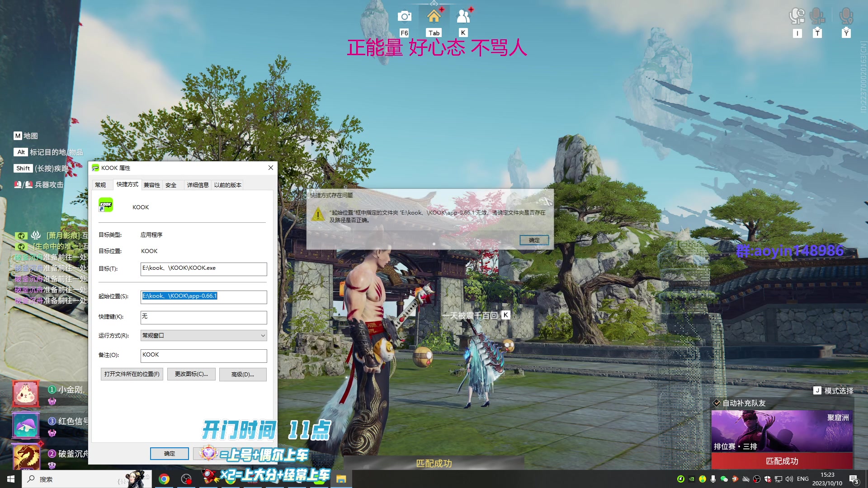
Task: Toggle the team microphone icon labeled T
Action: [817, 17]
